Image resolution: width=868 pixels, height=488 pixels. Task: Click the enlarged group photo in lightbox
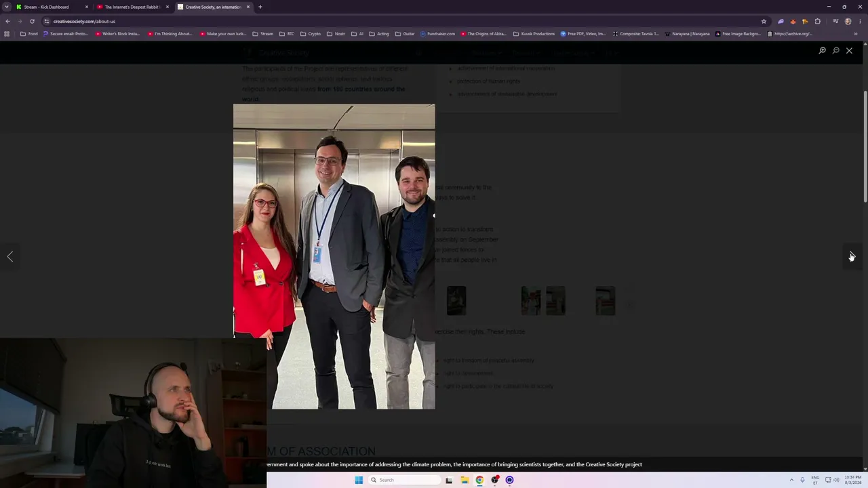tap(334, 256)
